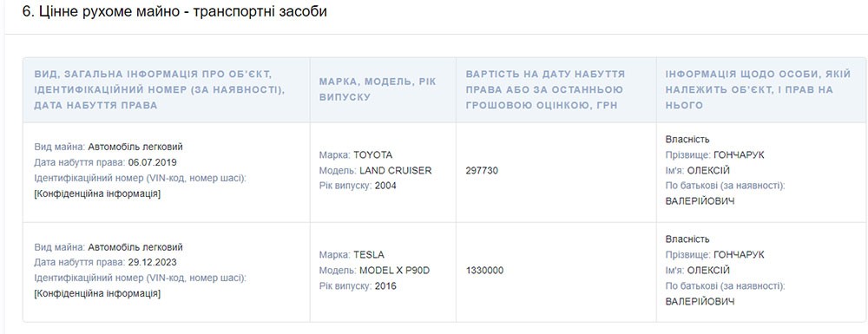Click the year 2016 value

click(x=385, y=286)
